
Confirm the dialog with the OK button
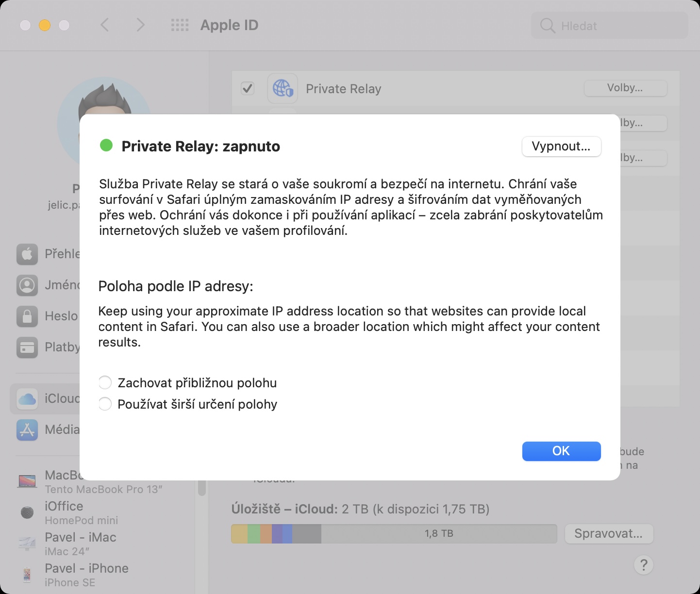pyautogui.click(x=561, y=451)
